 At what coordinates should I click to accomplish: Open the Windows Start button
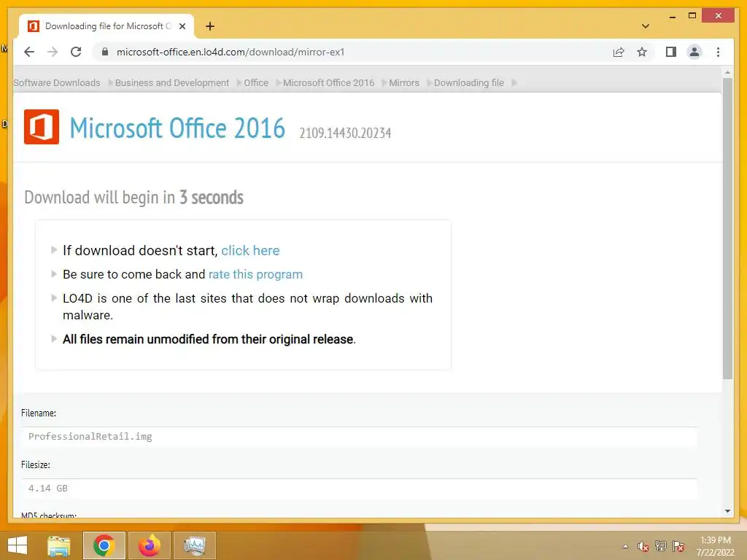18,545
